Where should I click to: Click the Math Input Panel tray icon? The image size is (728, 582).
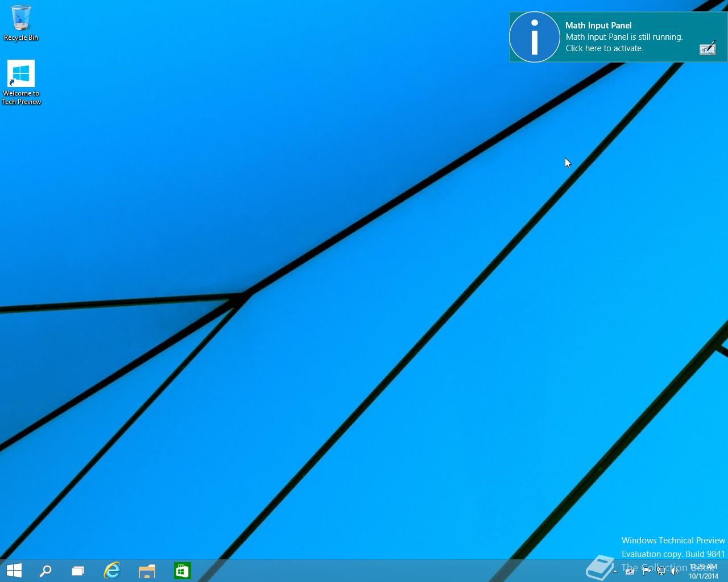630,571
